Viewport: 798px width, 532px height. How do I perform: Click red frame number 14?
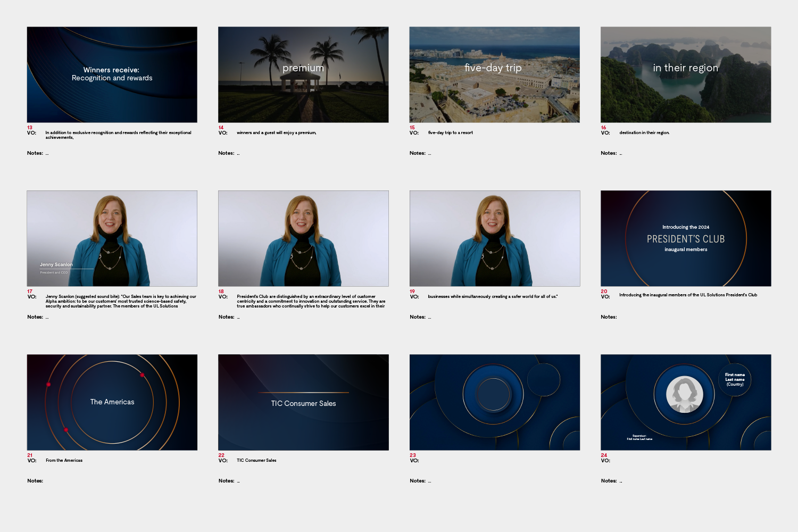pyautogui.click(x=221, y=128)
